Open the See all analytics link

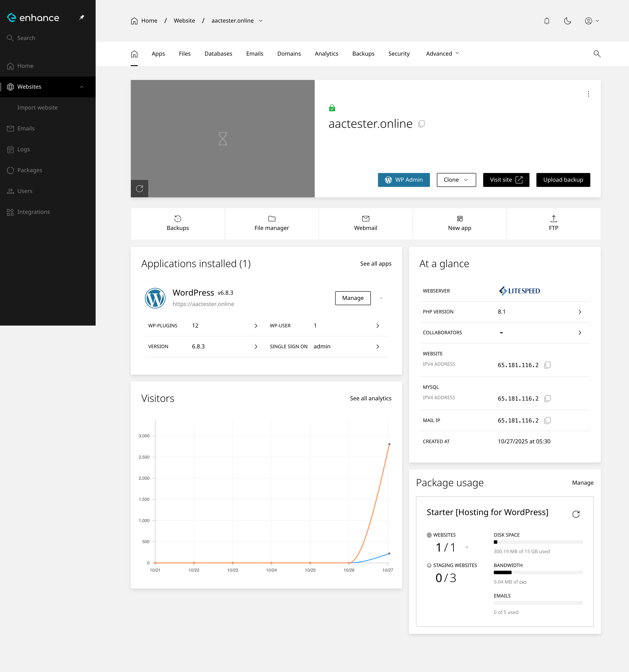coord(370,398)
